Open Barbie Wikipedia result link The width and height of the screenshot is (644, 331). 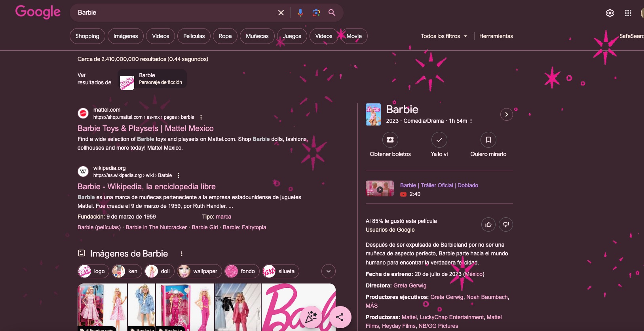click(146, 186)
